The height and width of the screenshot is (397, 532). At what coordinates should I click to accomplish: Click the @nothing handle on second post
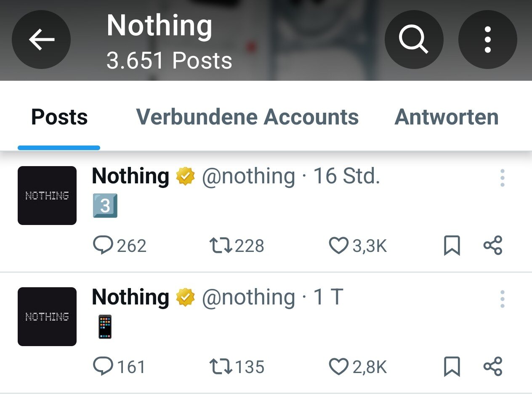point(248,297)
